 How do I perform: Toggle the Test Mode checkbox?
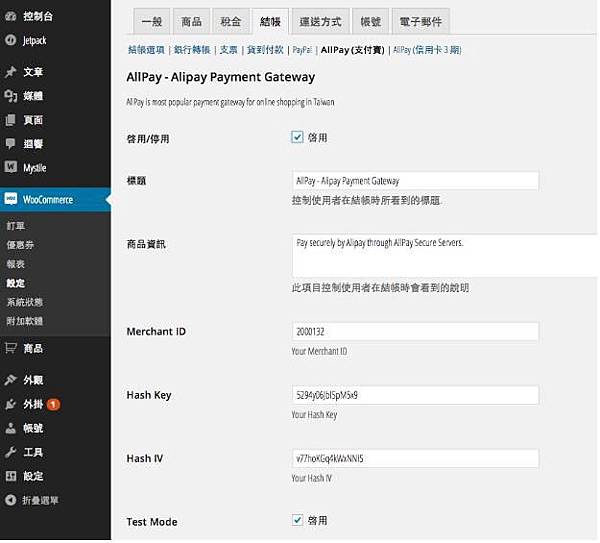297,520
